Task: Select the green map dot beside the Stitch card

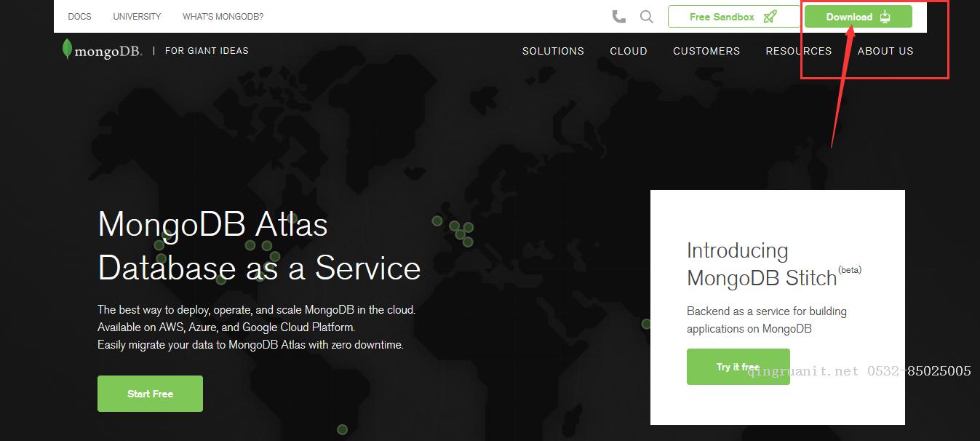Action: [x=645, y=324]
